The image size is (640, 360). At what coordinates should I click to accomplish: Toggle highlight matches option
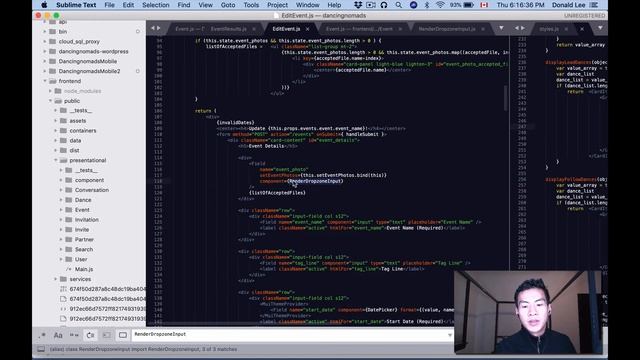point(122,335)
